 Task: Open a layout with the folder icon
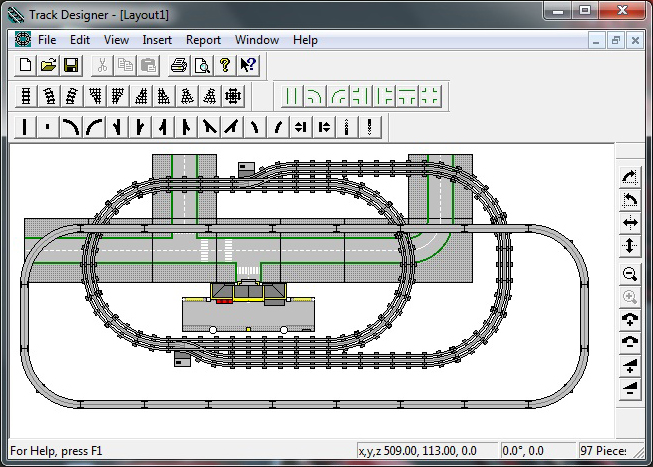(x=48, y=65)
